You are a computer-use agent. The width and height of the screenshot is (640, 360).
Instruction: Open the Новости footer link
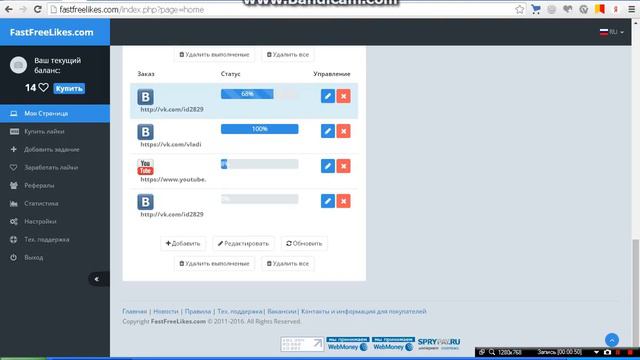tap(166, 311)
